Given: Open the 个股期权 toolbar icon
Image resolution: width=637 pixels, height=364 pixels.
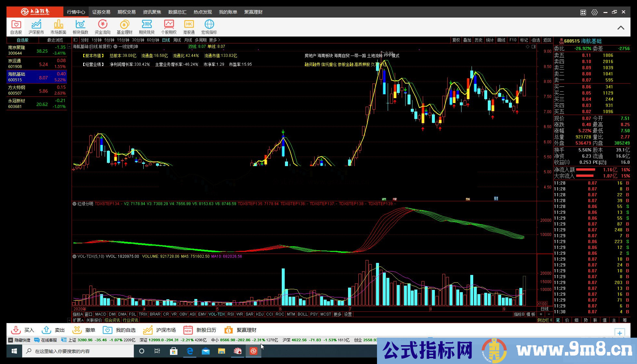Looking at the screenshot, I should (x=169, y=27).
